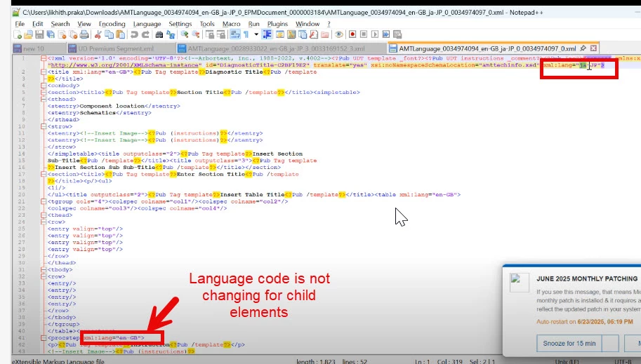Viewport: 641px width, 364px height.
Task: Open the Encoding menu
Action: pyautogui.click(x=112, y=24)
